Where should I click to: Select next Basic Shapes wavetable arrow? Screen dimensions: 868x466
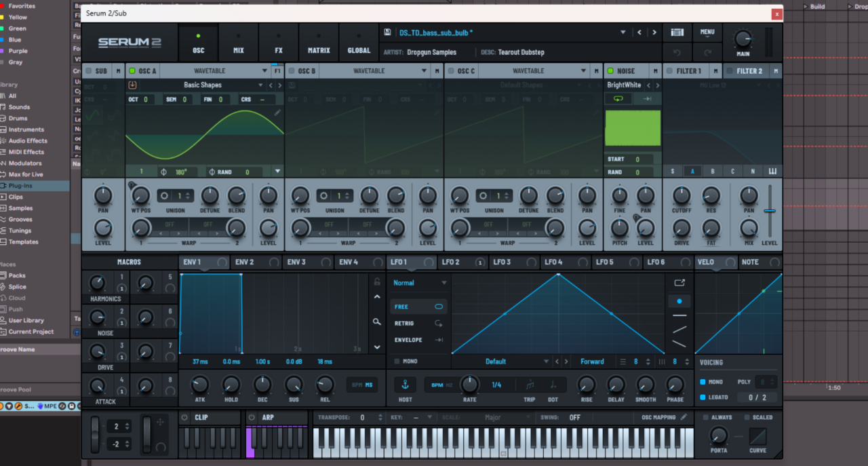pos(279,85)
